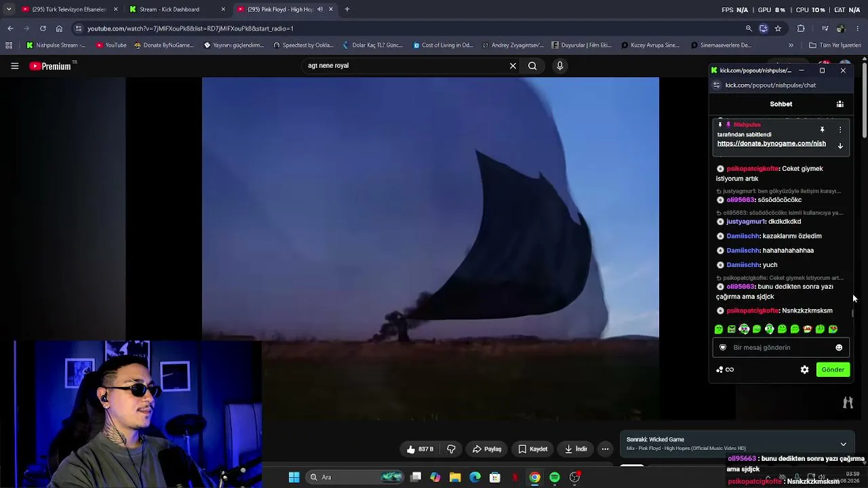
Task: Send chat message with Gönder
Action: pos(833,369)
